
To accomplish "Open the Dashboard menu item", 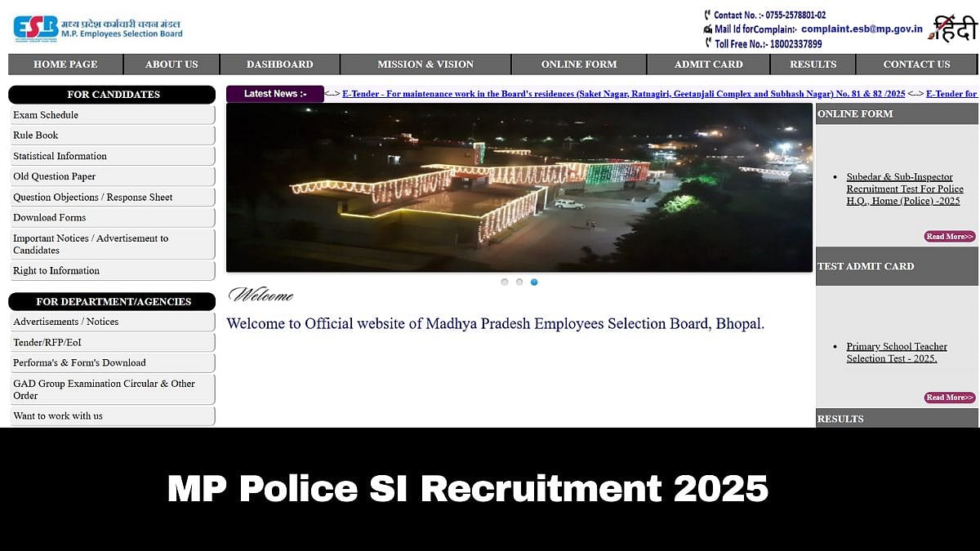I will pyautogui.click(x=279, y=64).
